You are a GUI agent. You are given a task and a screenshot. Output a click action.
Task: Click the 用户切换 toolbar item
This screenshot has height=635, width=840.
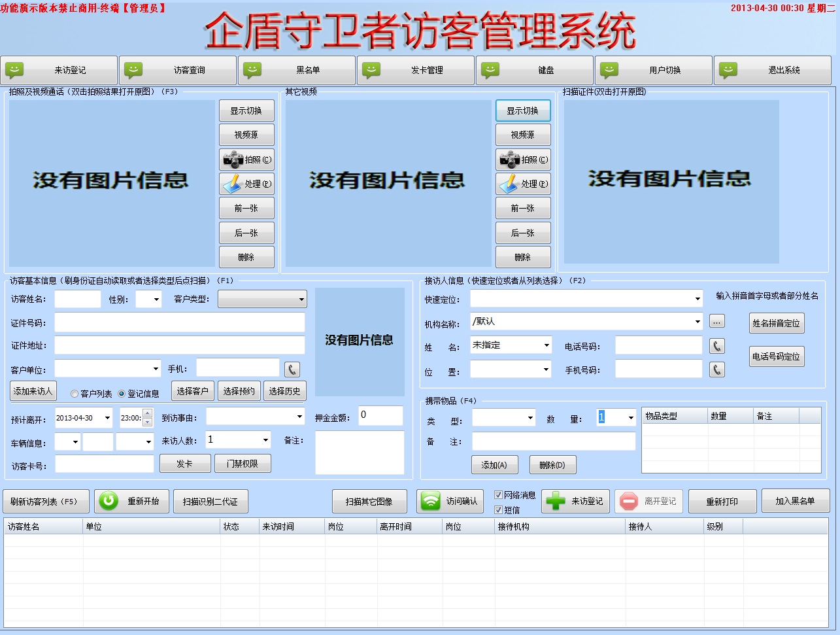[654, 70]
